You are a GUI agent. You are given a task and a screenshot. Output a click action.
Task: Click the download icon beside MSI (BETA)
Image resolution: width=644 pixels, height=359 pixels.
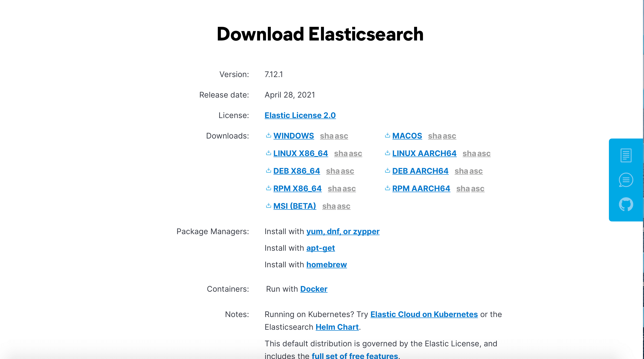269,205
